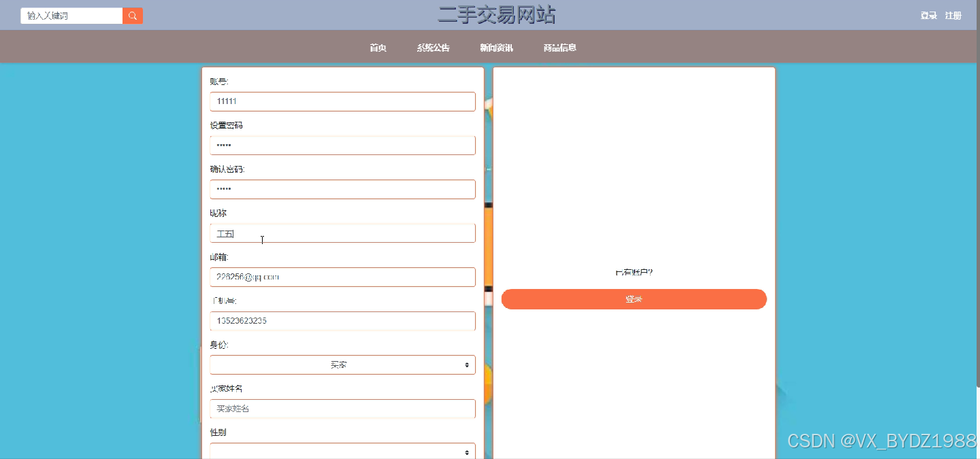Open 系统公告 navigation item
Screen dimensions: 980x459
click(x=434, y=48)
